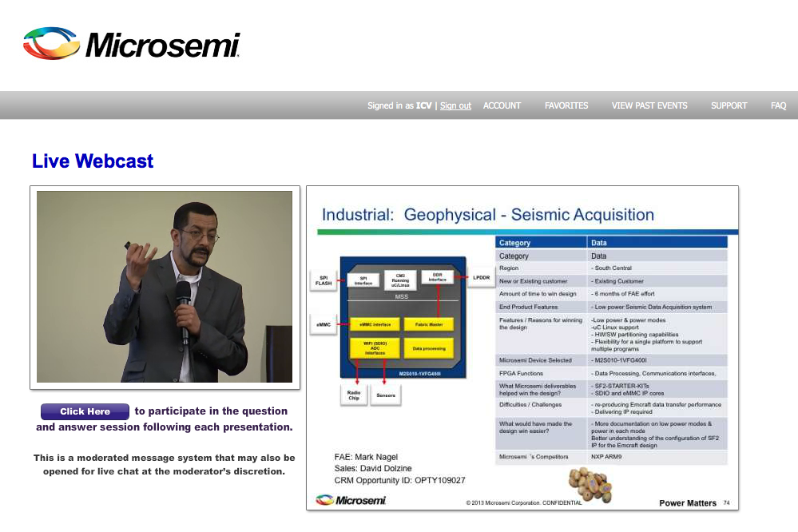Viewport: 798px width, 532px height.
Task: Click the 'FPGA Functions' row label
Action: coord(521,373)
